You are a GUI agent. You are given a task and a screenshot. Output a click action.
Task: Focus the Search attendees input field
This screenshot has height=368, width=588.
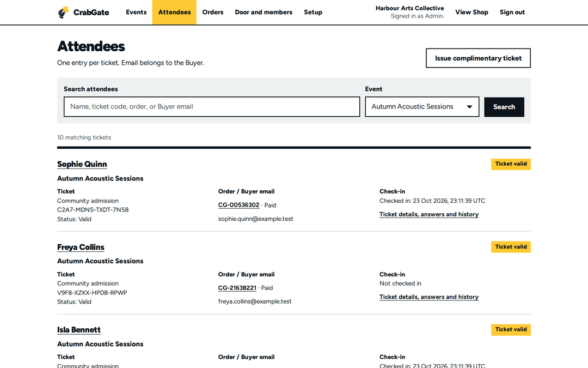(212, 107)
